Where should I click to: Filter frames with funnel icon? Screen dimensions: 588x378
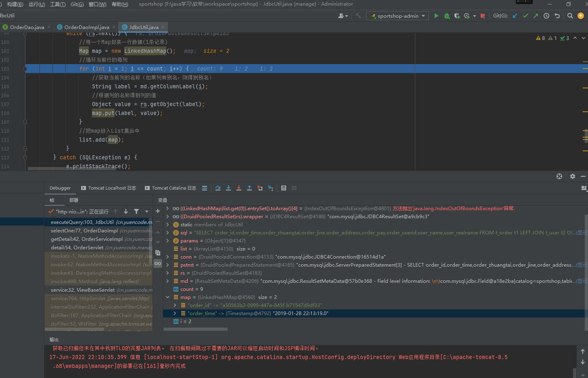(136, 211)
